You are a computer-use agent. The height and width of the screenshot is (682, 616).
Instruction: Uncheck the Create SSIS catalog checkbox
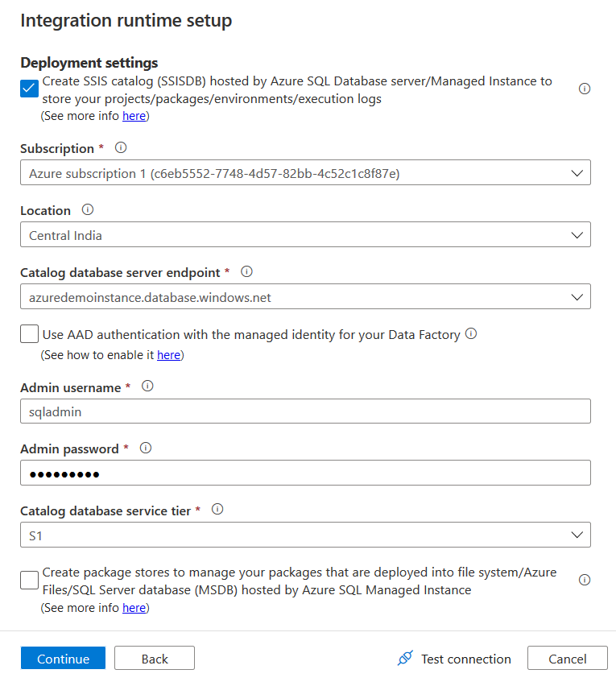29,89
